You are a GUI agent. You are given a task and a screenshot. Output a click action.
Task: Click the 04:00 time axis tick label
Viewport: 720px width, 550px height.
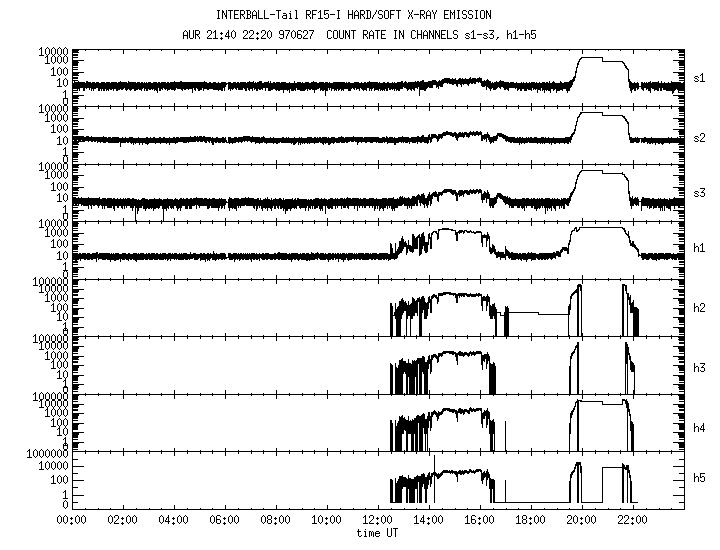[x=173, y=520]
